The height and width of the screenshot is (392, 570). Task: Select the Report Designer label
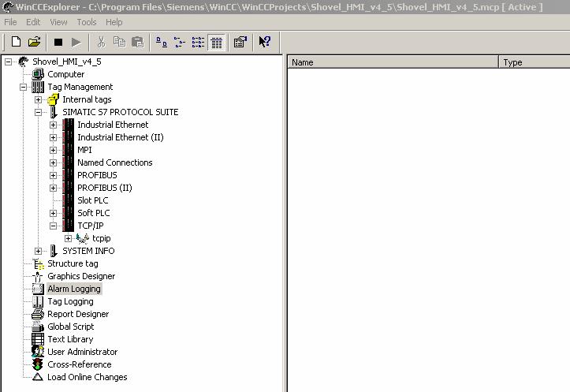coord(78,314)
